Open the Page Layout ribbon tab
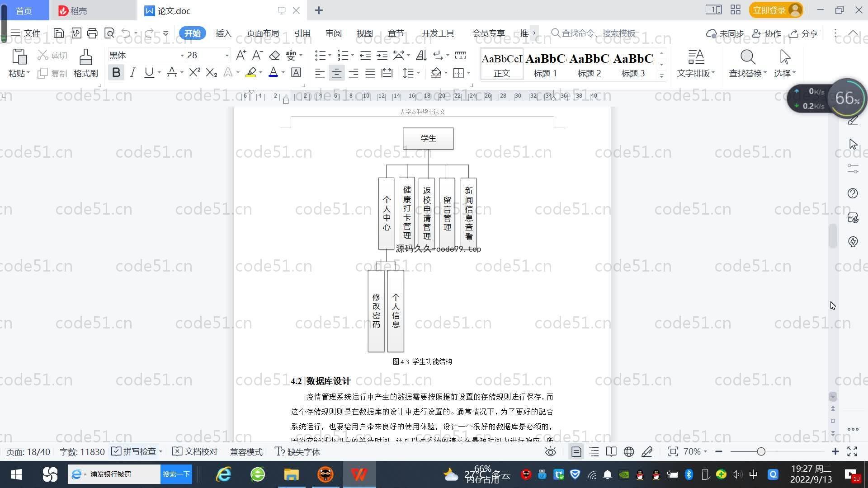Image resolution: width=868 pixels, height=488 pixels. pos(263,33)
